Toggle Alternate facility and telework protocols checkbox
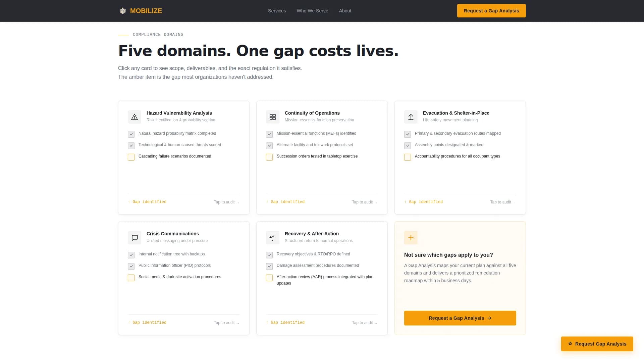 click(269, 145)
